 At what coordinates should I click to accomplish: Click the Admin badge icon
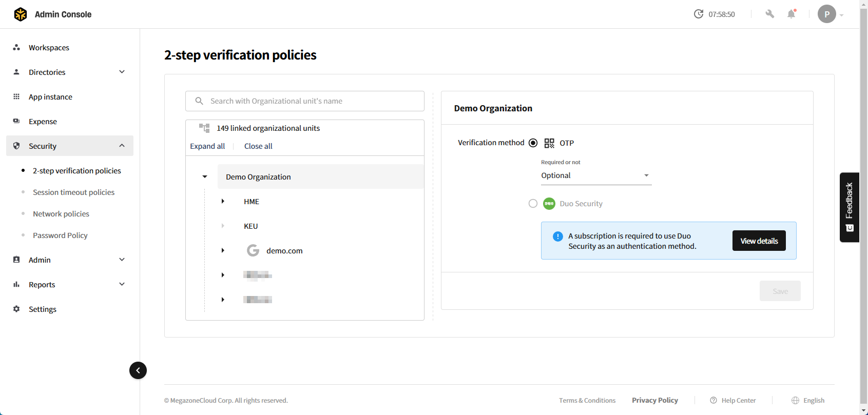pos(16,260)
